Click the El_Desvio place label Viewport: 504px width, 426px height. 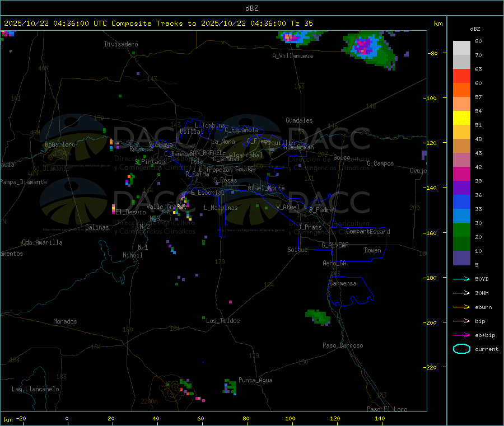coord(131,212)
